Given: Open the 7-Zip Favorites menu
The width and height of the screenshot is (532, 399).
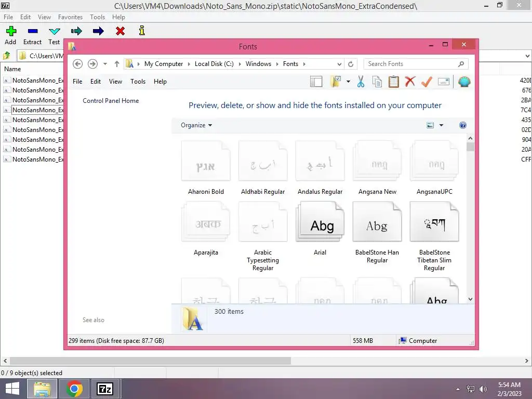Looking at the screenshot, I should point(70,17).
